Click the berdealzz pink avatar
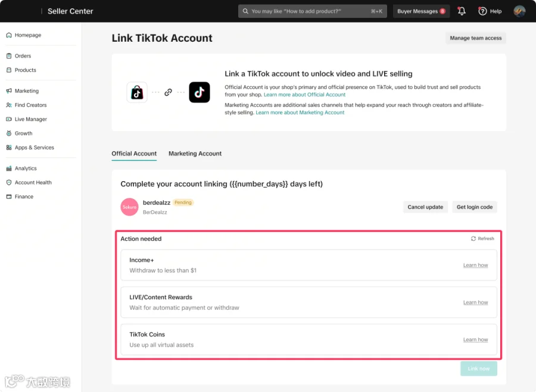 tap(129, 207)
